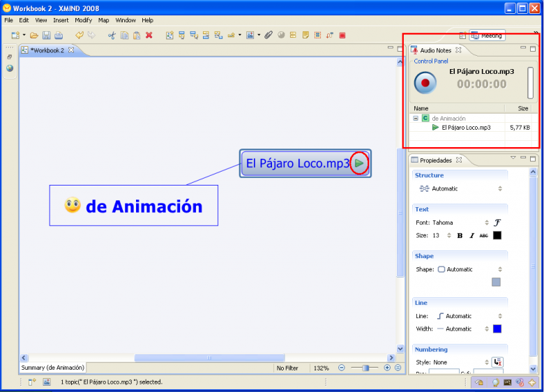544x392 pixels.
Task: Select the Workbook 2 editor tab
Action: (47, 50)
